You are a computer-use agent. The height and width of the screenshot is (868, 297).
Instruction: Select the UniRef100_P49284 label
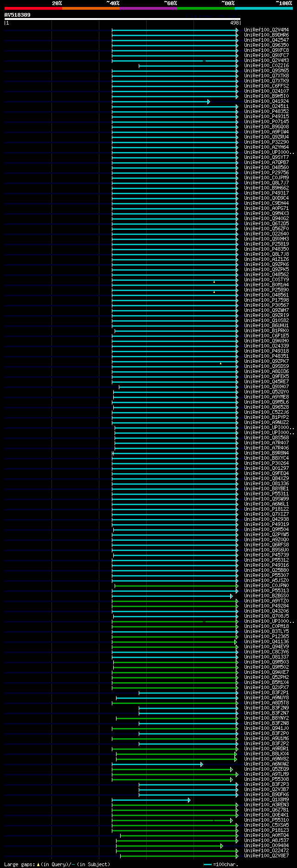[266, 606]
